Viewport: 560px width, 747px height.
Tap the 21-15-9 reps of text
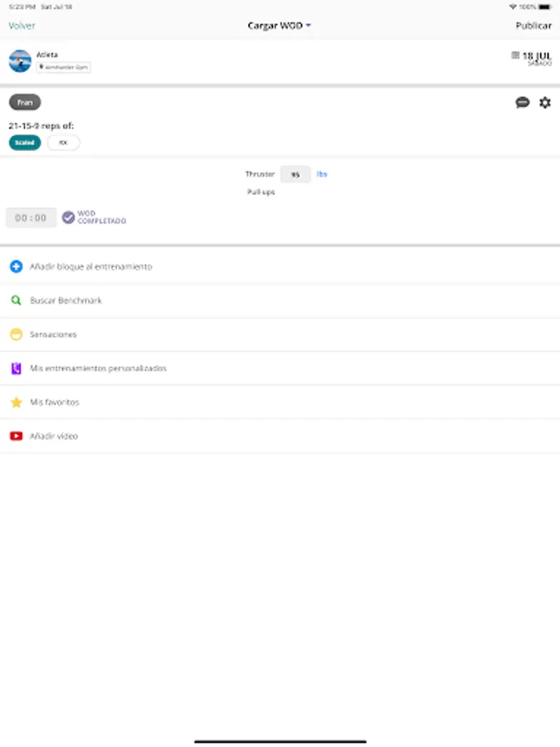[x=41, y=126]
